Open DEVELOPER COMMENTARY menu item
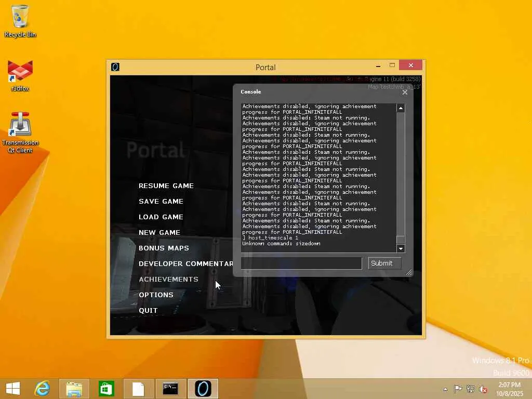This screenshot has width=532, height=399. [x=185, y=263]
